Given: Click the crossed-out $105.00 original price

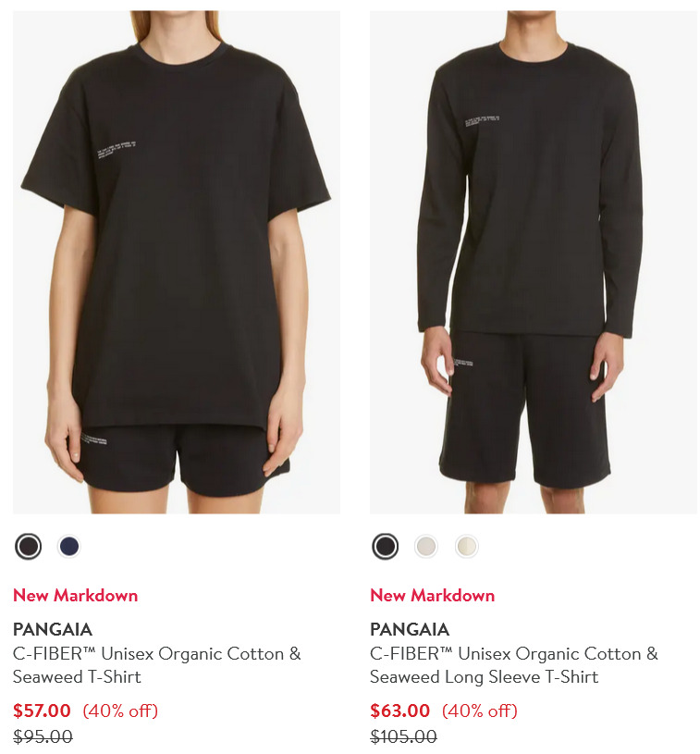Looking at the screenshot, I should point(403,736).
